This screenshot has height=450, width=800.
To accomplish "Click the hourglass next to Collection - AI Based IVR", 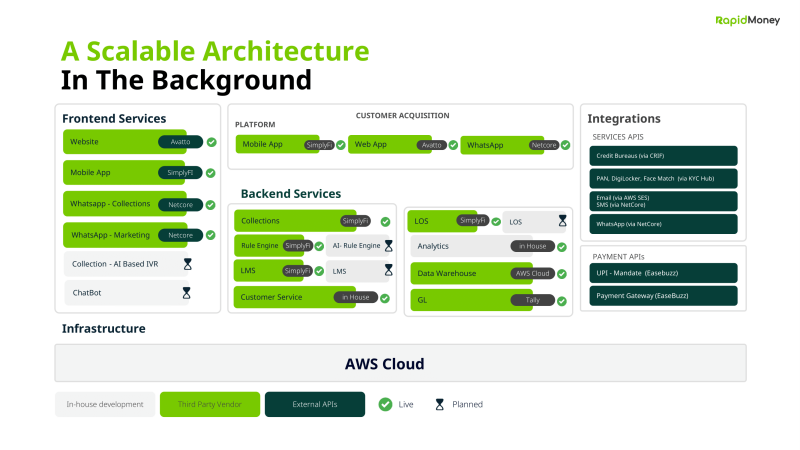I will (x=187, y=264).
